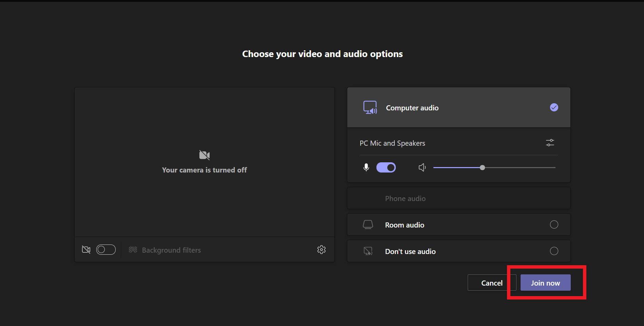Click the camera preview area

204,162
